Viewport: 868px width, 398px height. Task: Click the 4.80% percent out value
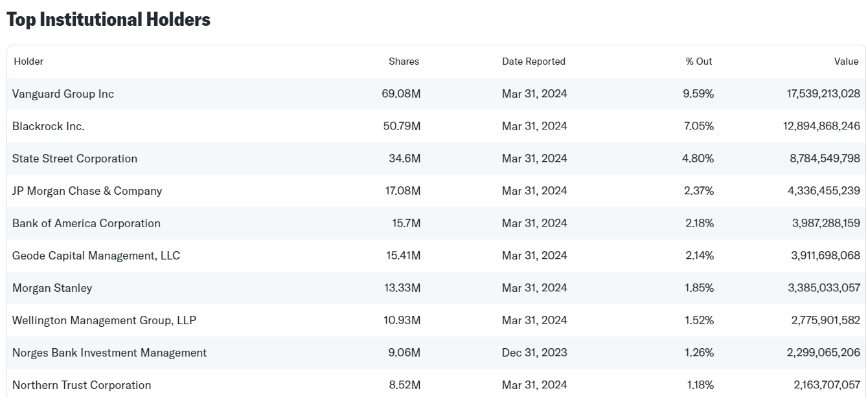pos(698,159)
